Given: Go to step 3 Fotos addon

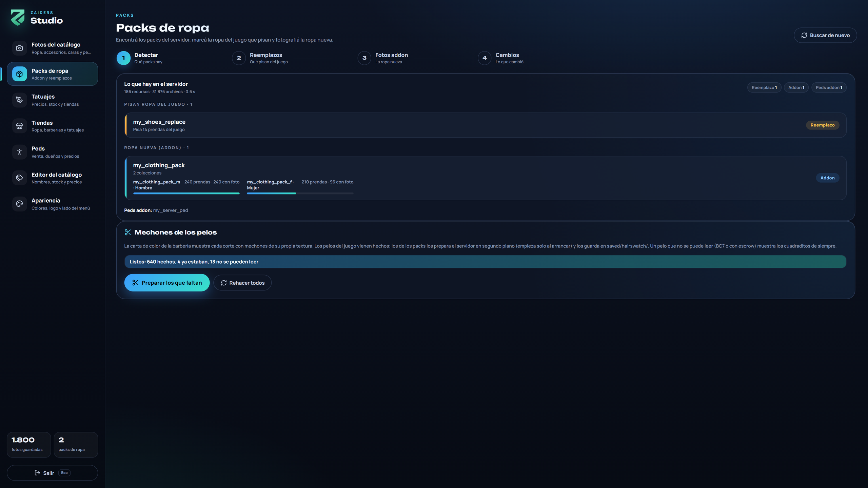Looking at the screenshot, I should (x=383, y=58).
